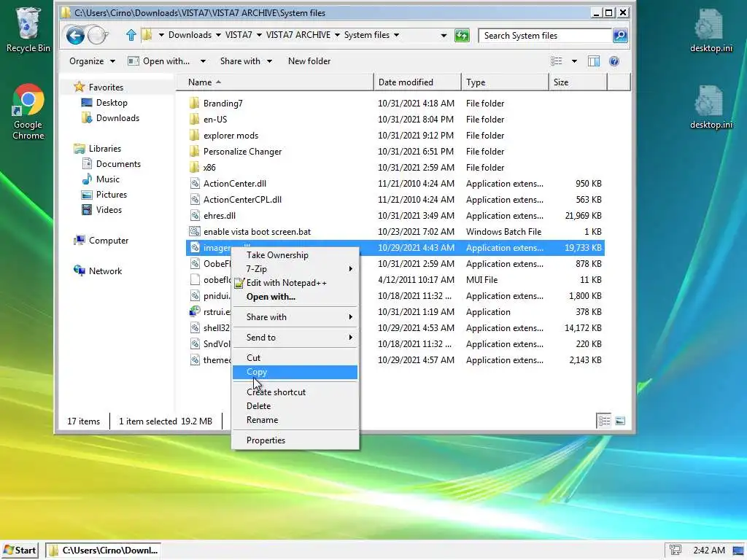Select the rstrui application icon
This screenshot has width=747, height=560.
[x=194, y=312]
